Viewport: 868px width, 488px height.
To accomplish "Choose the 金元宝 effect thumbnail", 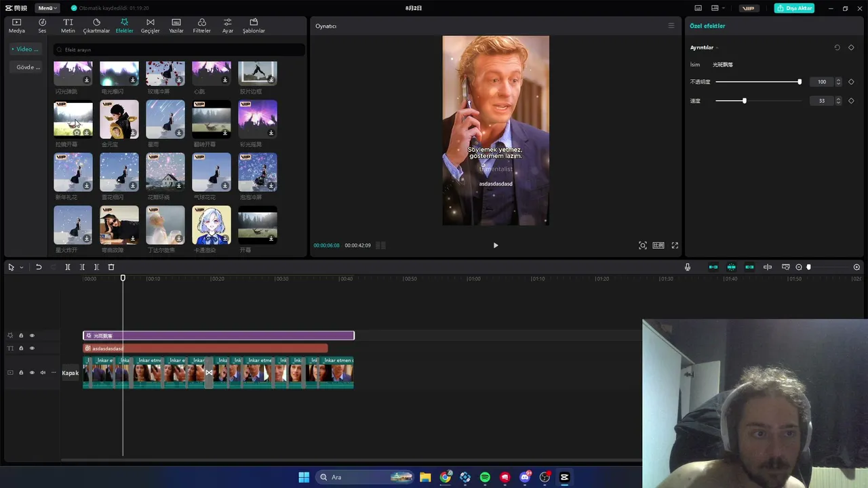I will pyautogui.click(x=119, y=119).
